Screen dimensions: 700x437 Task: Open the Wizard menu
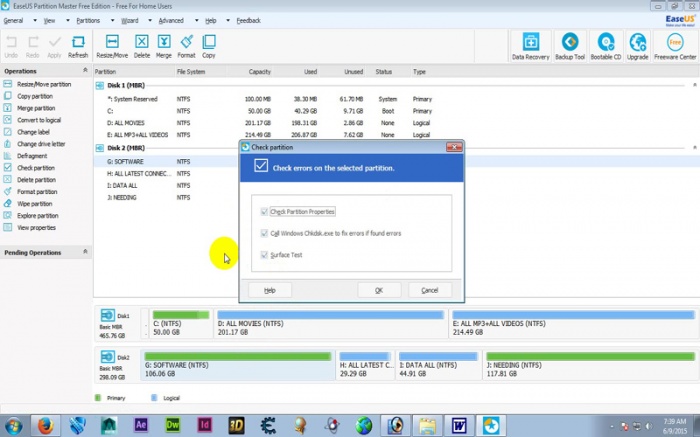pyautogui.click(x=130, y=20)
